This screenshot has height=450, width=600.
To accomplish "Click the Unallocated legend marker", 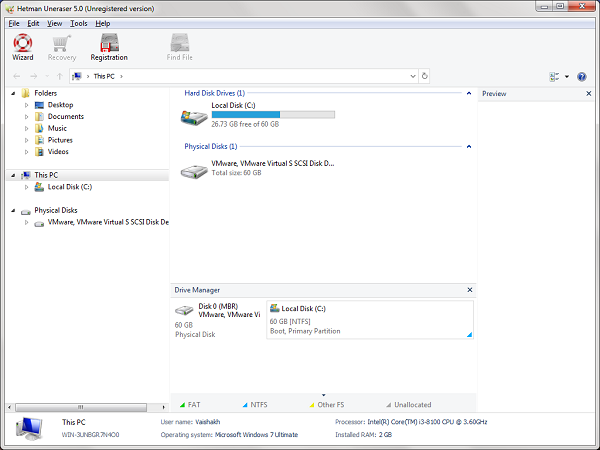I will tap(388, 405).
